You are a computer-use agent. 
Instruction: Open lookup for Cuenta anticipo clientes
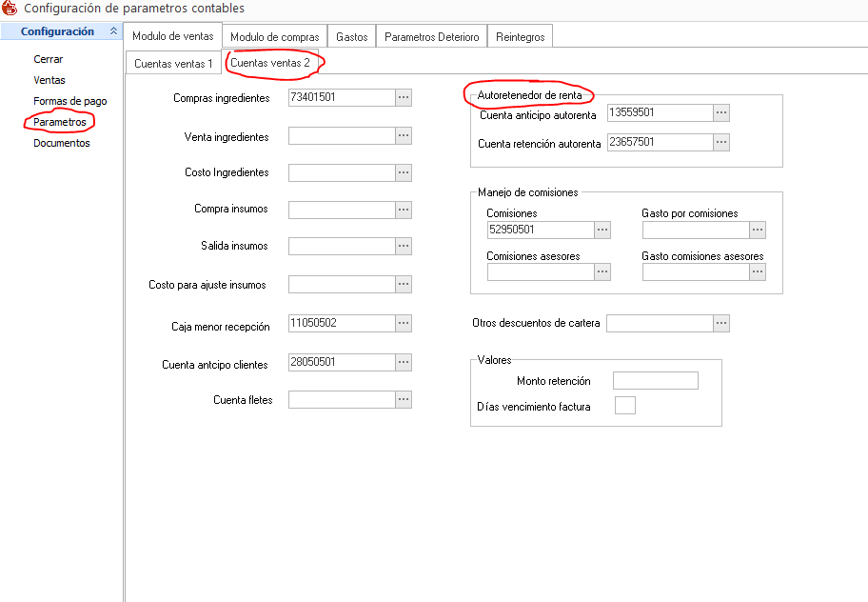click(x=404, y=363)
